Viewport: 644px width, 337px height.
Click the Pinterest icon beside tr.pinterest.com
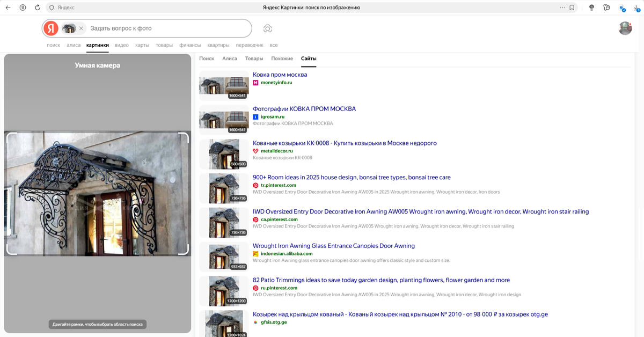(255, 185)
